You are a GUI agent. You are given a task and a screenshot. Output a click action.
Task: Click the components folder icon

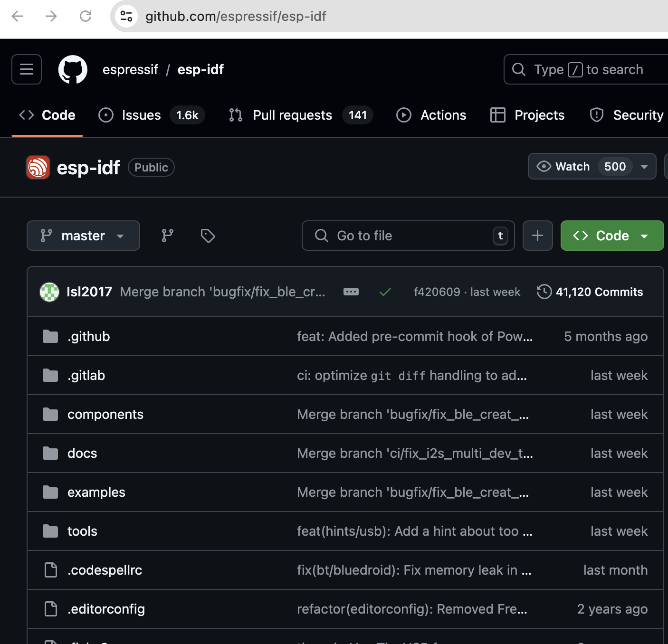coord(50,414)
